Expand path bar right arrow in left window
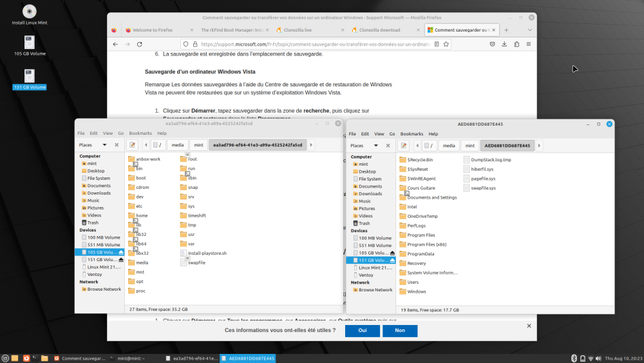Viewport: 644px width, 363px height. pos(321,145)
